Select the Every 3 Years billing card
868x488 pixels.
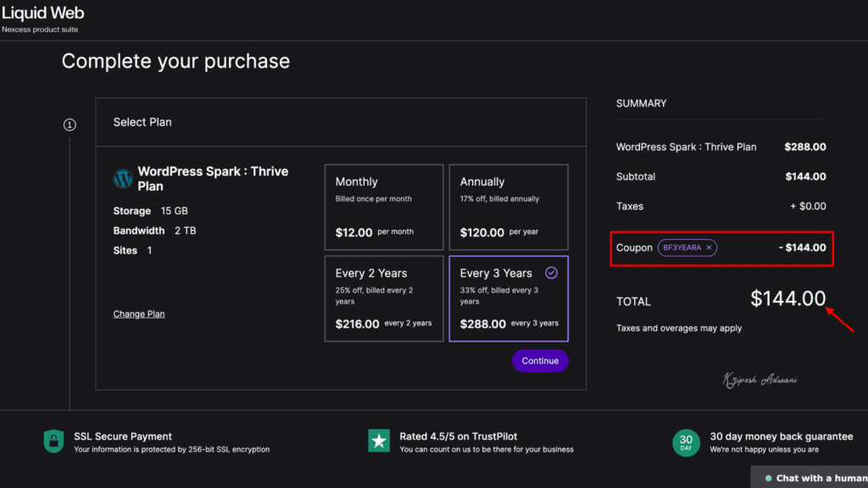pos(509,298)
